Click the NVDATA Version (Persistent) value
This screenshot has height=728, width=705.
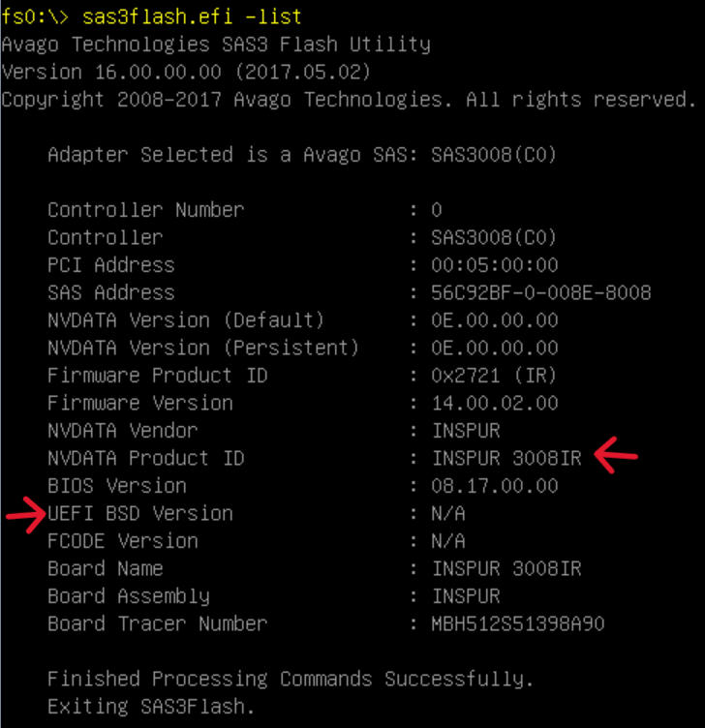pyautogui.click(x=494, y=348)
